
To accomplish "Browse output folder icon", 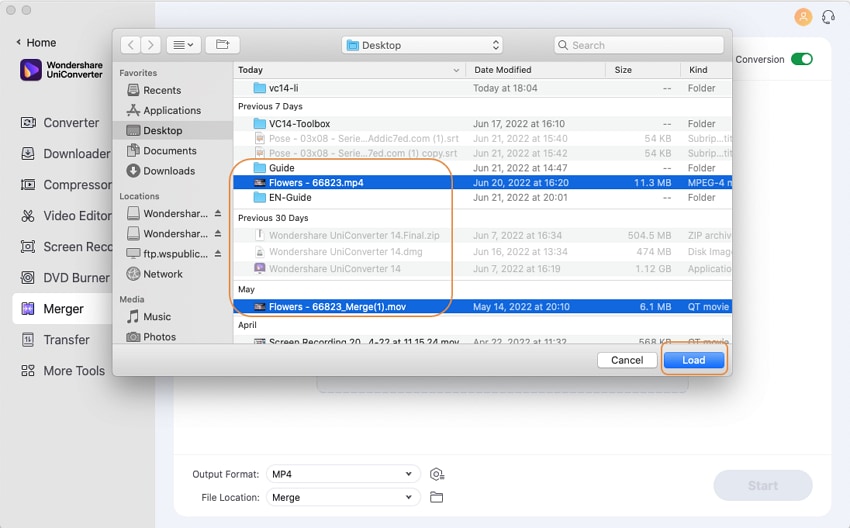I will coord(436,497).
